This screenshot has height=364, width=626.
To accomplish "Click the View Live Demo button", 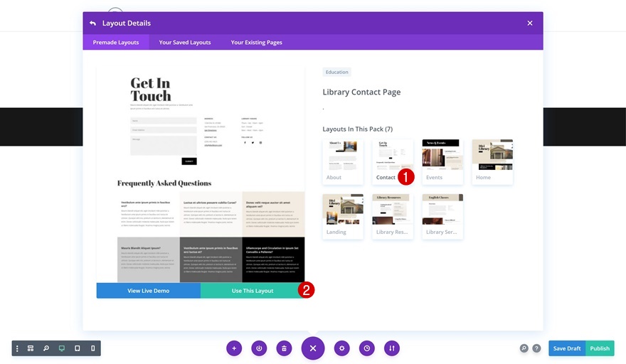I will pos(149,291).
